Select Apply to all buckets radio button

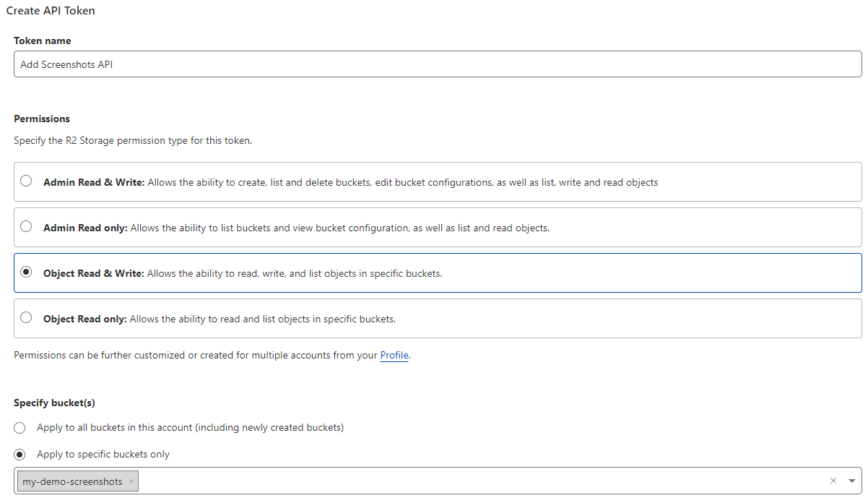click(x=19, y=427)
